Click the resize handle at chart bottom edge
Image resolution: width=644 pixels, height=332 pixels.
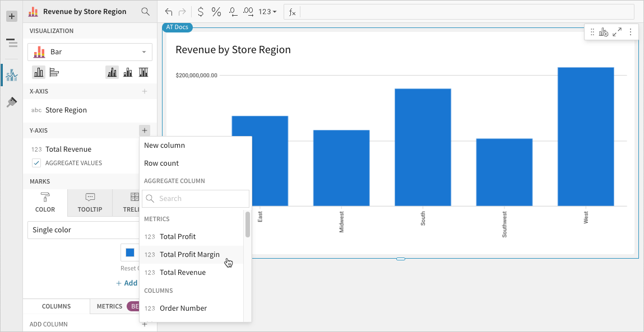(x=400, y=259)
